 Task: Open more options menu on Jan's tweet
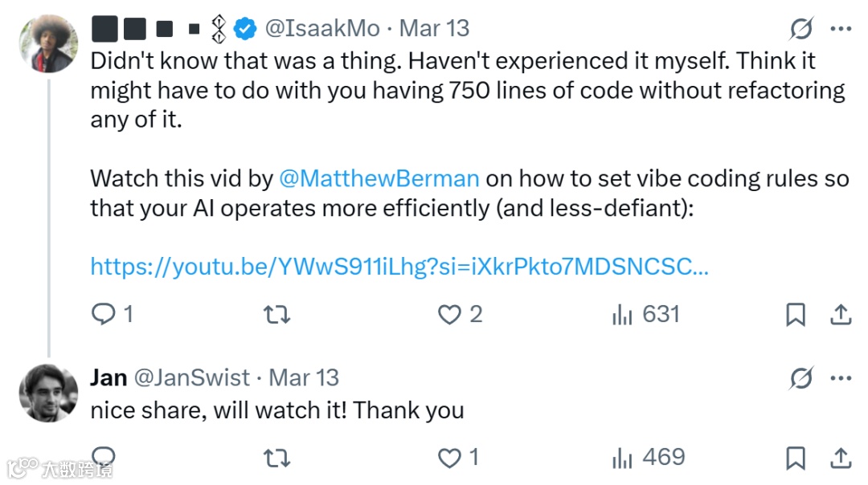(x=840, y=377)
